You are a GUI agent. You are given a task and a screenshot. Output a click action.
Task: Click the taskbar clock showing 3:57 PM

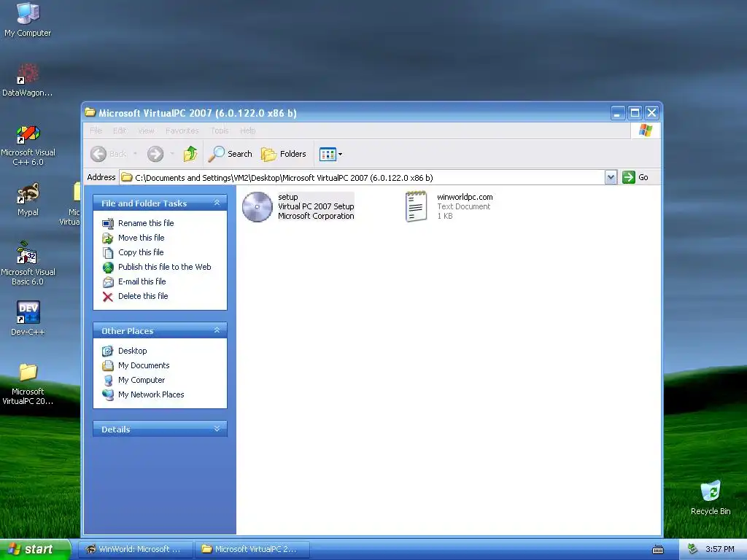coord(720,550)
